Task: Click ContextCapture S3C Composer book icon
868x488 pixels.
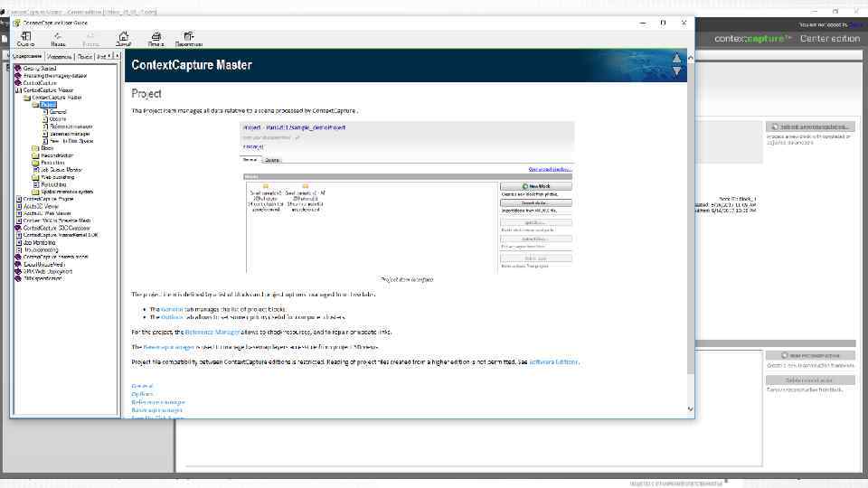Action: click(x=18, y=228)
